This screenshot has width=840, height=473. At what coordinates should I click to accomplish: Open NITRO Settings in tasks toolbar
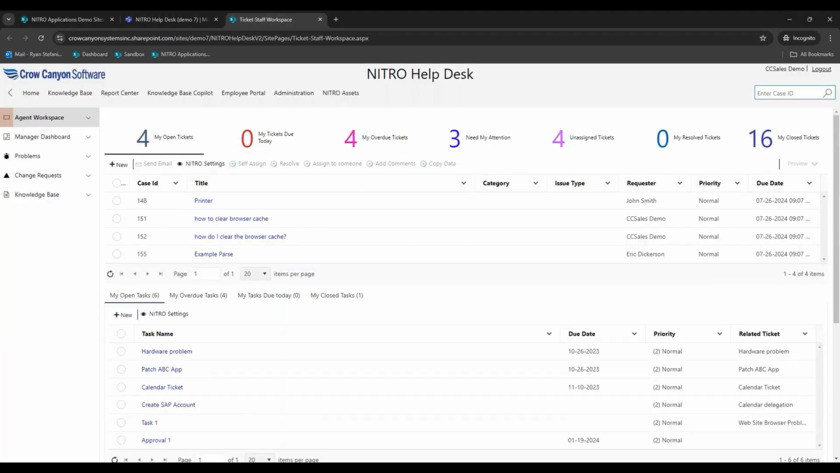tap(164, 314)
